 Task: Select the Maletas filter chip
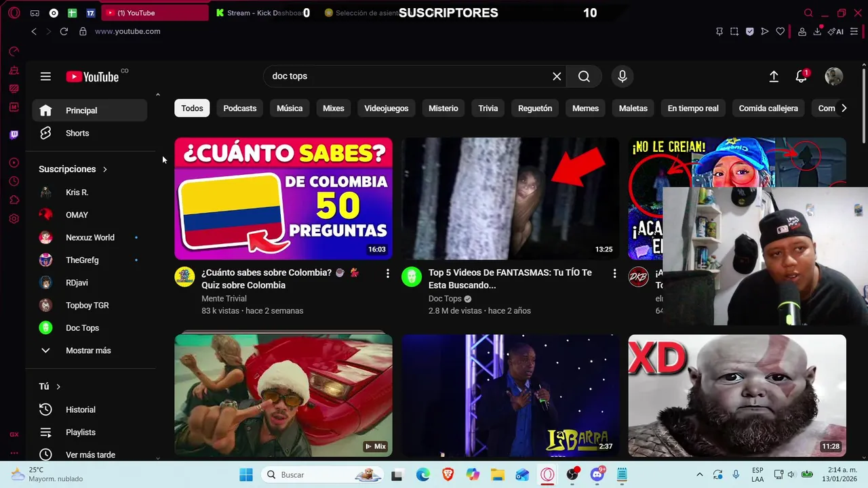tap(633, 108)
